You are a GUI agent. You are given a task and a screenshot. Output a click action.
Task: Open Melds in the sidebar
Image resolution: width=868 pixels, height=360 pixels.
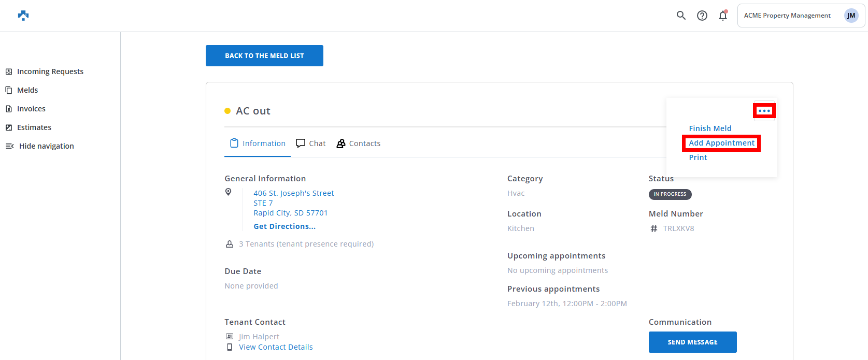click(27, 90)
